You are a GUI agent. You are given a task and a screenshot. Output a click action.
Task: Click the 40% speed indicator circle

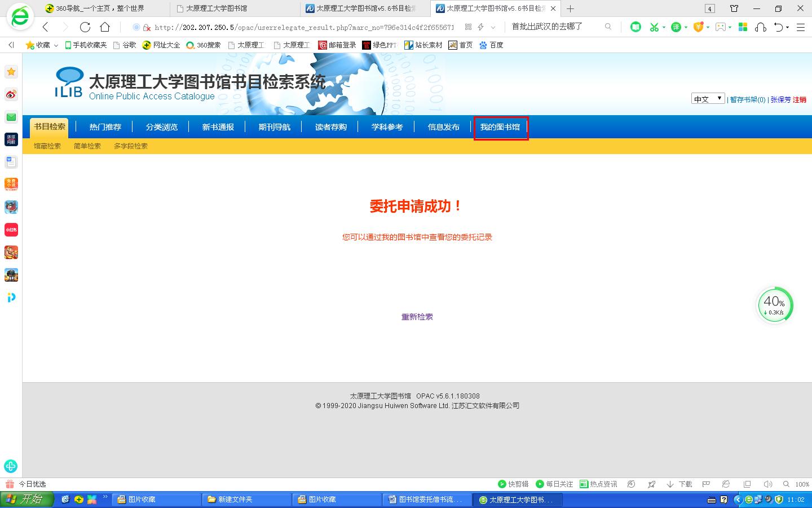tap(774, 305)
